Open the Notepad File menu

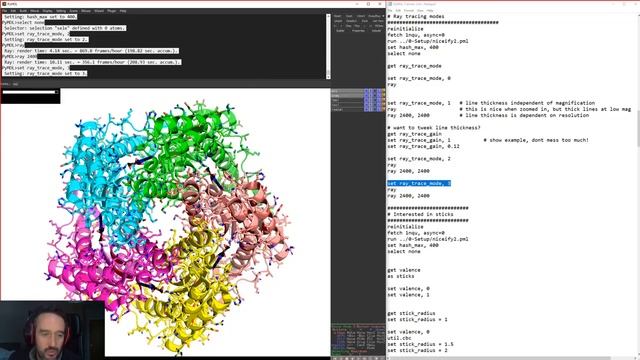390,10
